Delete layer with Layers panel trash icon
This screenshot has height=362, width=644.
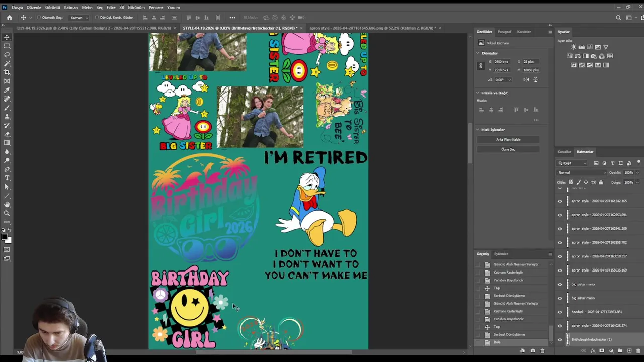638,351
